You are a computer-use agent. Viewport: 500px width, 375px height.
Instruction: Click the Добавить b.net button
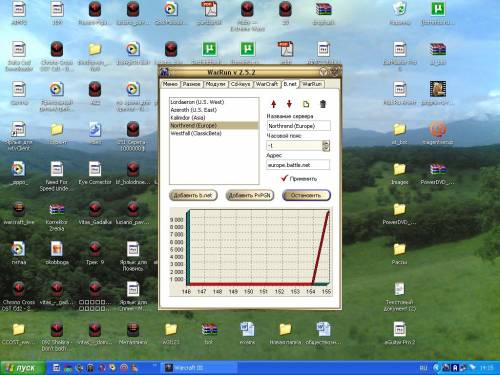193,195
